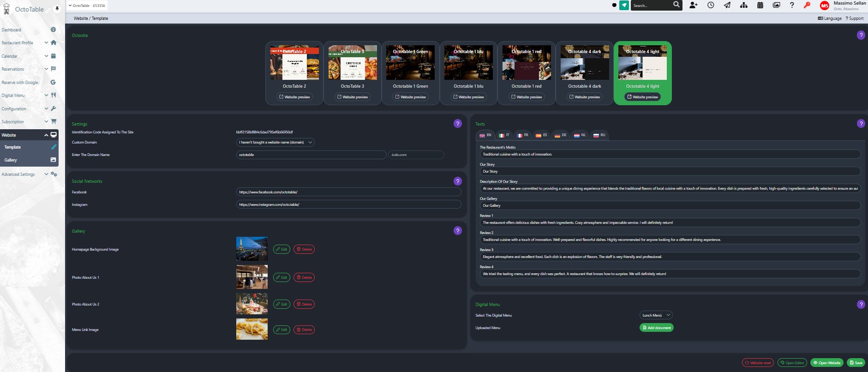The image size is (868, 372).
Task: Open help for the Settings section
Action: [458, 124]
